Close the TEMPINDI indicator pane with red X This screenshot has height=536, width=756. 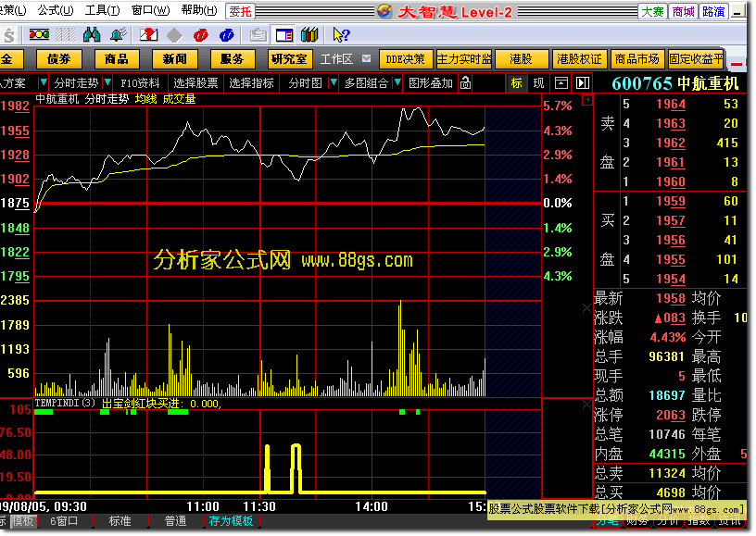pos(586,405)
